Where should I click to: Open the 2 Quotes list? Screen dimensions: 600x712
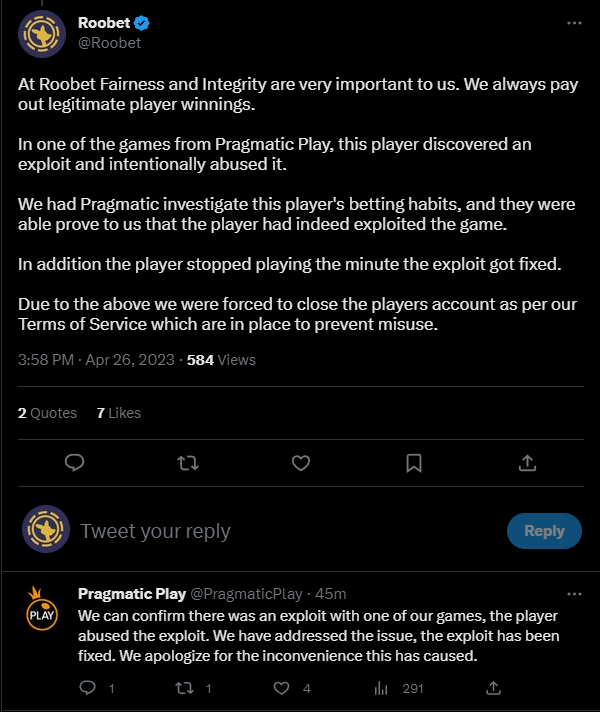(x=47, y=412)
